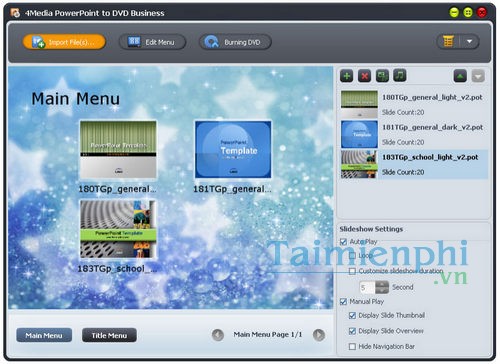This screenshot has width=500, height=364.
Task: Select 183TGp_school_light_v2.pot in file list
Action: coord(414,164)
